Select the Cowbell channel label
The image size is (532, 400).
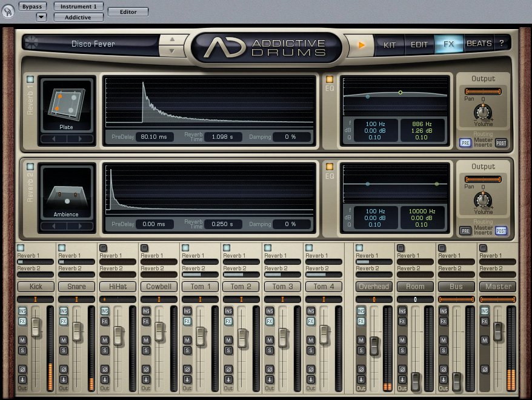point(159,287)
